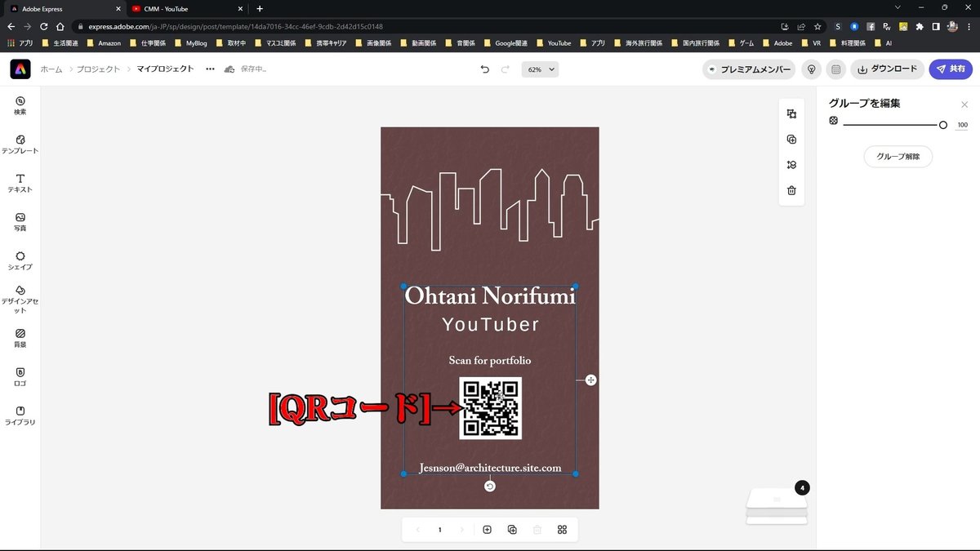Click the グループ解除 ungroup button
980x551 pixels.
click(898, 156)
